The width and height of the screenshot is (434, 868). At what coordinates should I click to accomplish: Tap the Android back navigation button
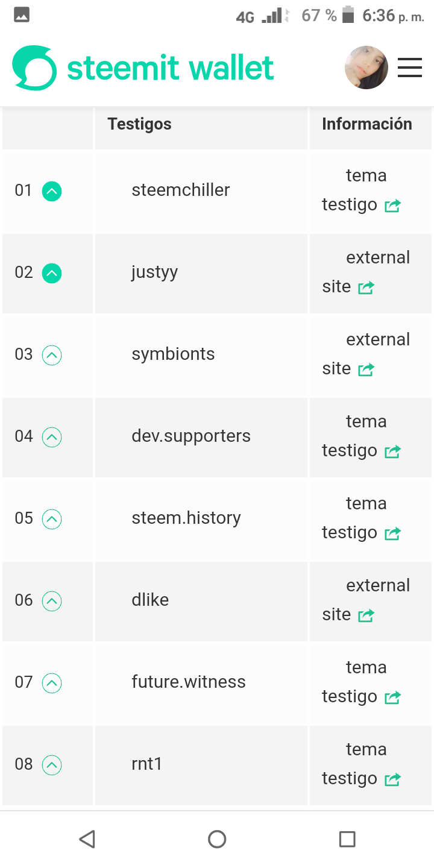tap(87, 839)
